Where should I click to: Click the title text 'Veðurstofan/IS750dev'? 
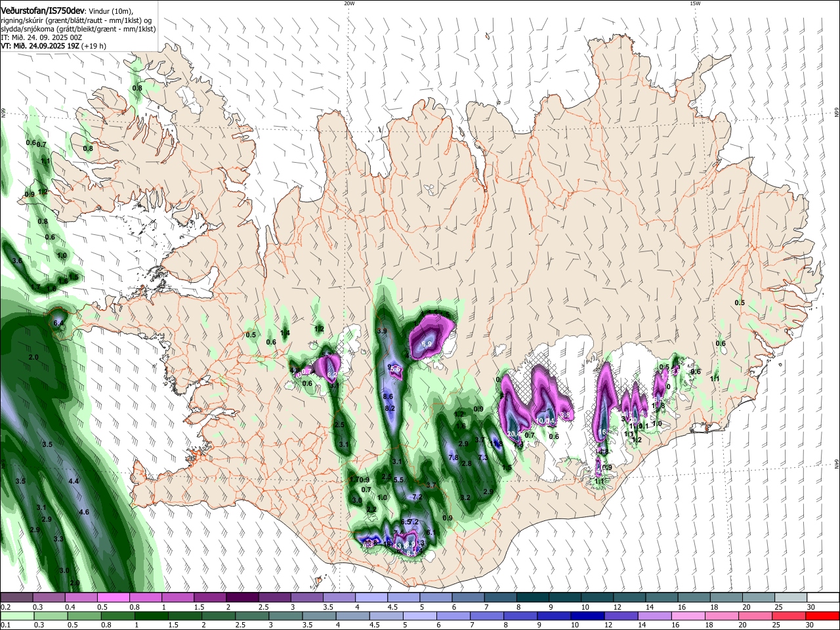tap(43, 10)
